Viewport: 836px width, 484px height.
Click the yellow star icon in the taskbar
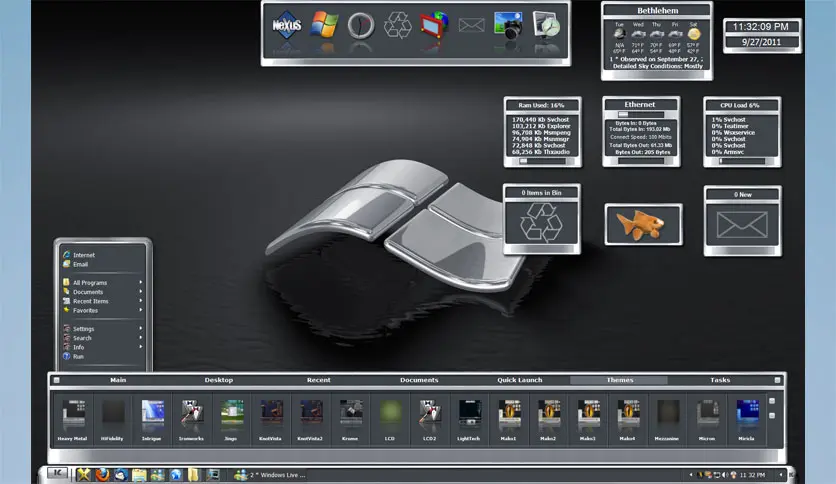click(83, 474)
